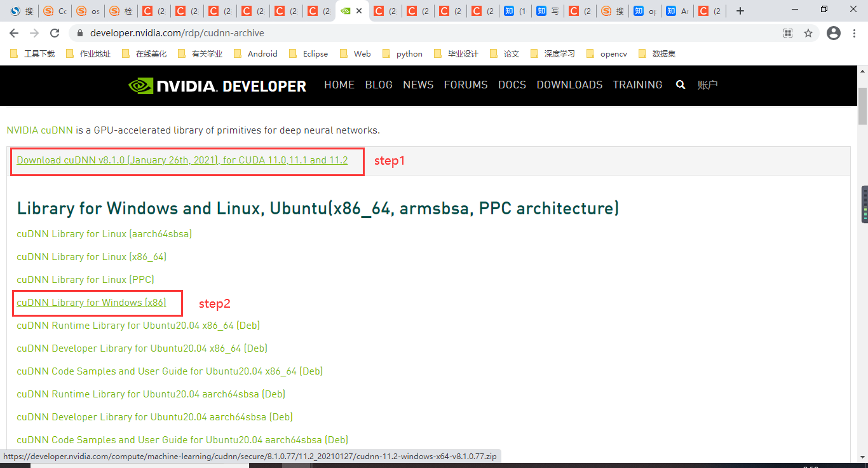
Task: Close the active NVIDIA tab
Action: pyautogui.click(x=359, y=11)
